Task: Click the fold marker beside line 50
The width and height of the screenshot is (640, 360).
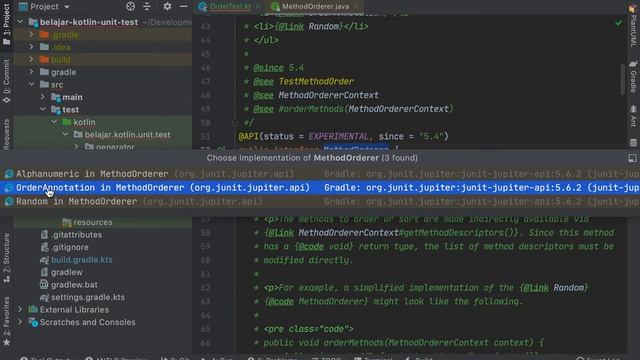Action: [x=235, y=122]
